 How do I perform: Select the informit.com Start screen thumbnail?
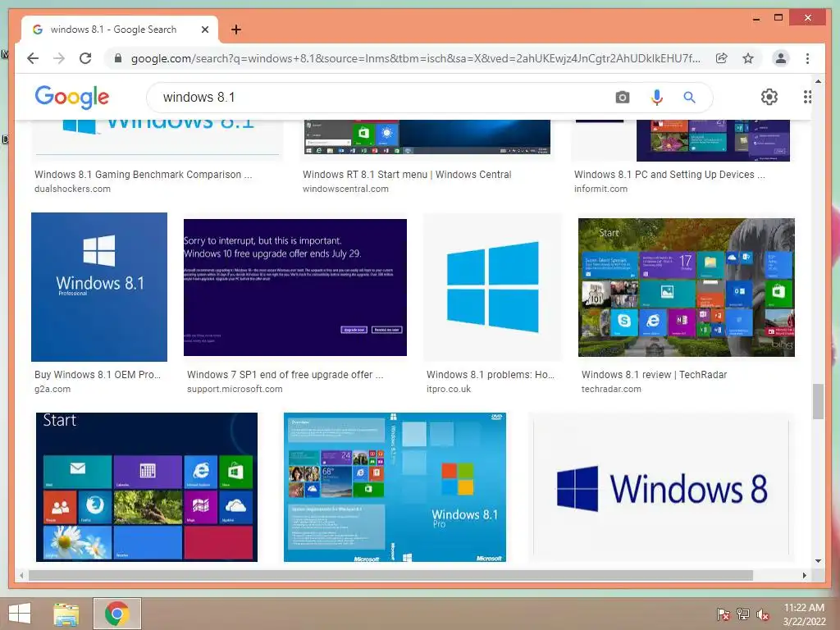point(713,140)
